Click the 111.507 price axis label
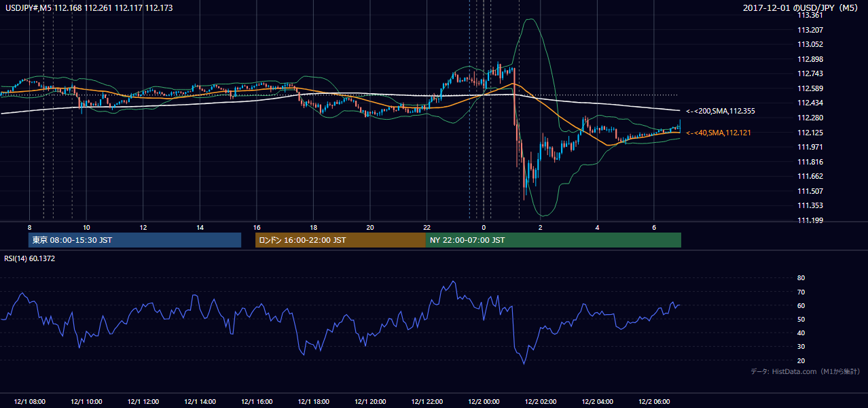Image resolution: width=868 pixels, height=408 pixels. [x=810, y=191]
